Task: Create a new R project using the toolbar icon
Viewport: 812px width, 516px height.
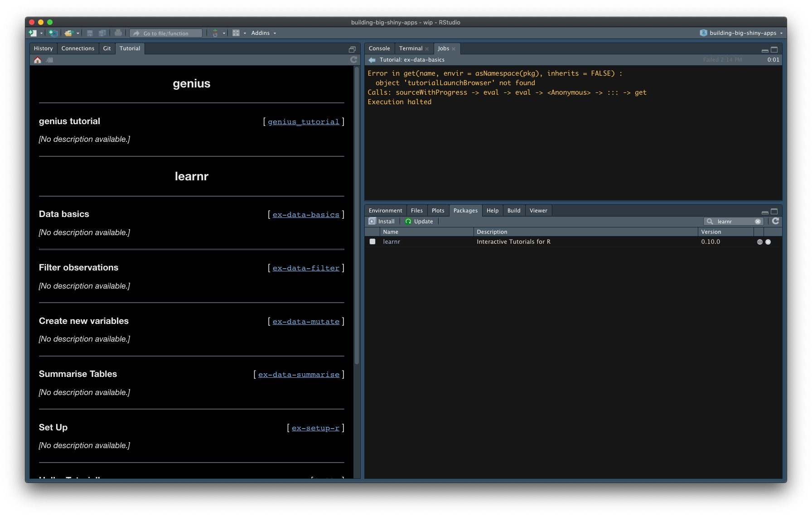Action: 53,33
